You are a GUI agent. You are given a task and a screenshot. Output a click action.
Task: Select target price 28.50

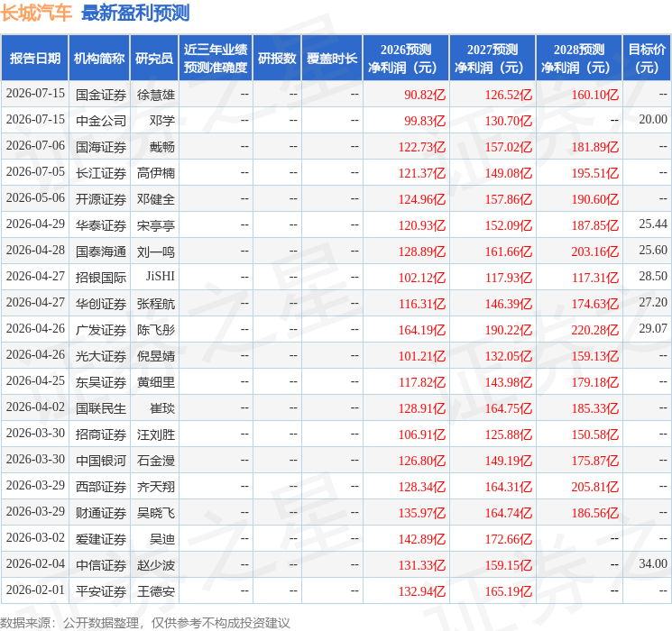(653, 277)
